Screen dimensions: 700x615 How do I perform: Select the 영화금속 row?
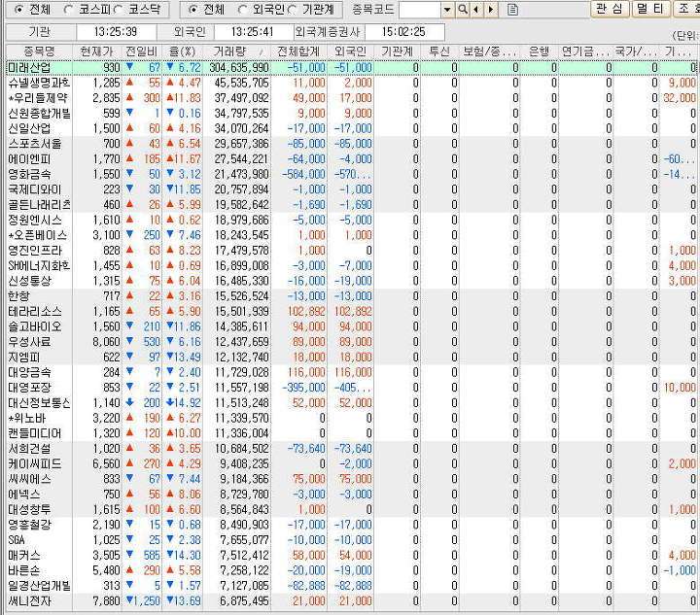click(x=351, y=174)
